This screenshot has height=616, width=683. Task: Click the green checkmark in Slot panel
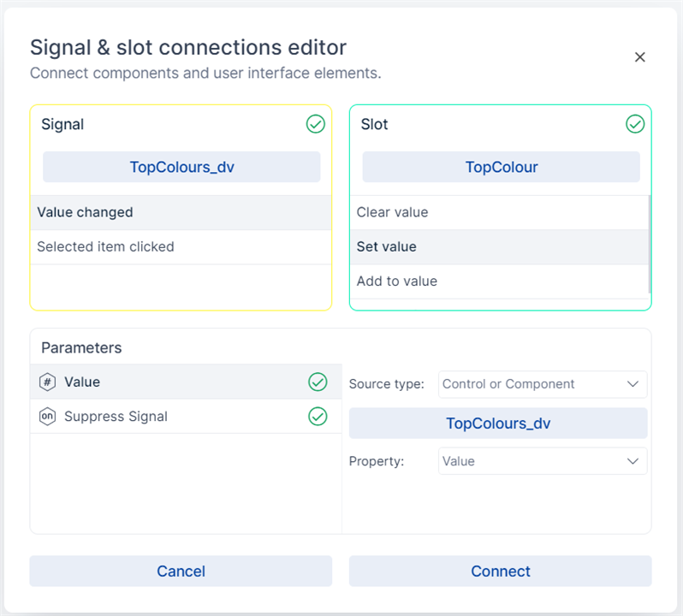pos(635,125)
